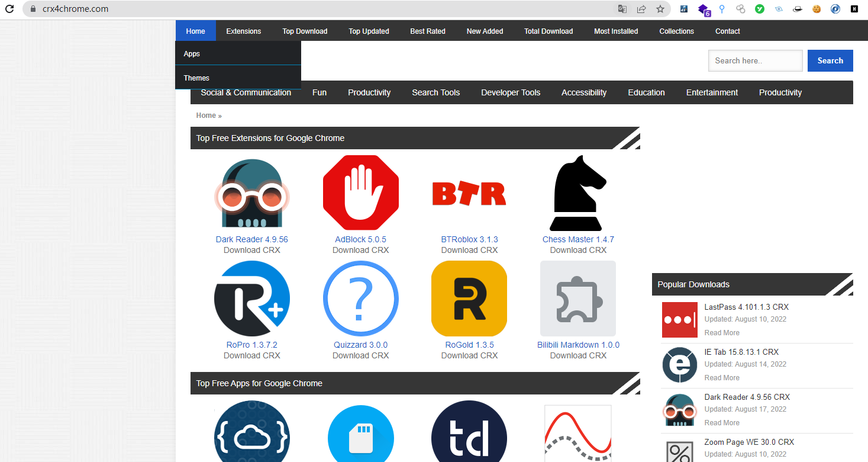Viewport: 868px width, 462px height.
Task: Open the RoPro R+ icon
Action: click(x=252, y=299)
